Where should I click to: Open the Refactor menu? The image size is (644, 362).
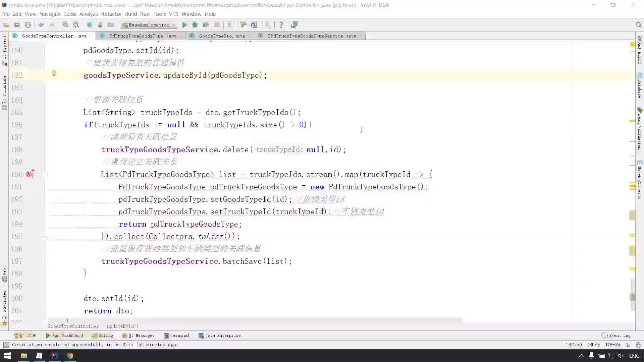point(111,14)
